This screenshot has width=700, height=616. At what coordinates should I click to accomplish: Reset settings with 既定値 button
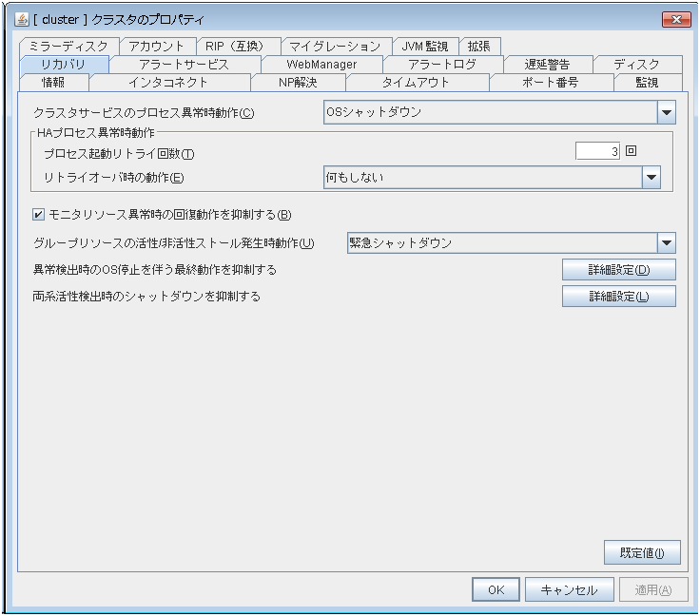click(x=642, y=552)
